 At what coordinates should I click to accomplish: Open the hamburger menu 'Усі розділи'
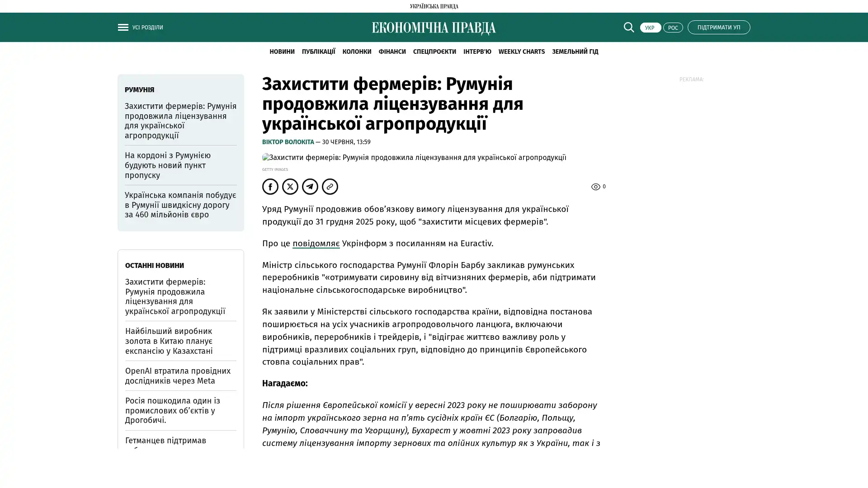[123, 27]
